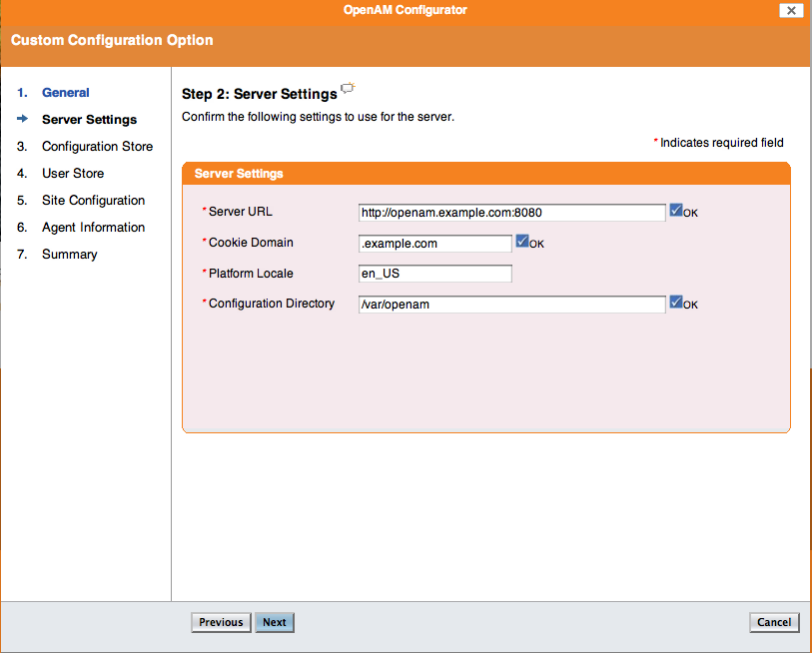Screen dimensions: 812x653
Task: Click the OpenAM Configurator title text
Action: tap(405, 10)
